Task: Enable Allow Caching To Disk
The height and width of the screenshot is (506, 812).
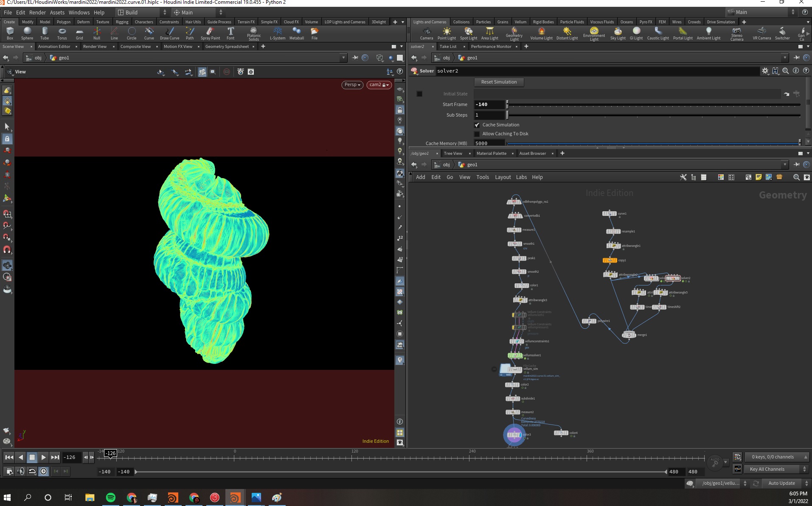Action: [x=477, y=134]
